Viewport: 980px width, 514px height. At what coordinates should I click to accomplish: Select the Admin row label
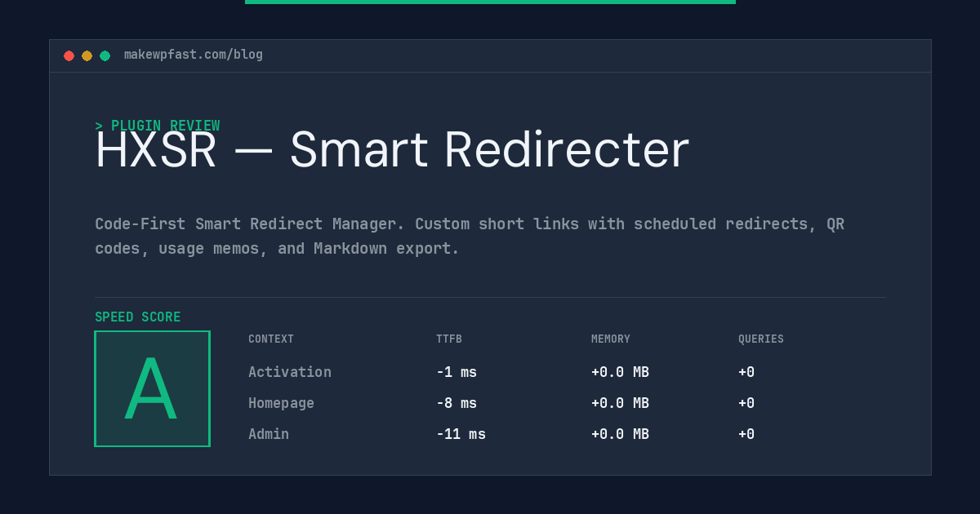tap(269, 434)
